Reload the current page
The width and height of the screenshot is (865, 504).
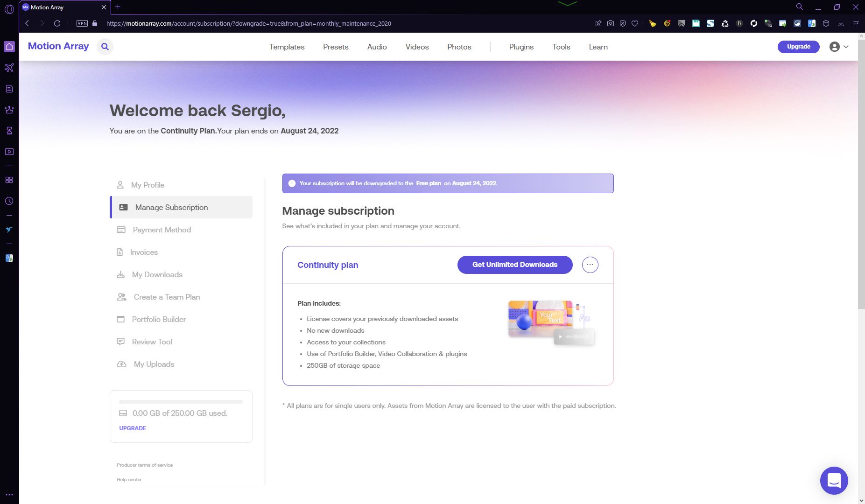click(x=57, y=23)
